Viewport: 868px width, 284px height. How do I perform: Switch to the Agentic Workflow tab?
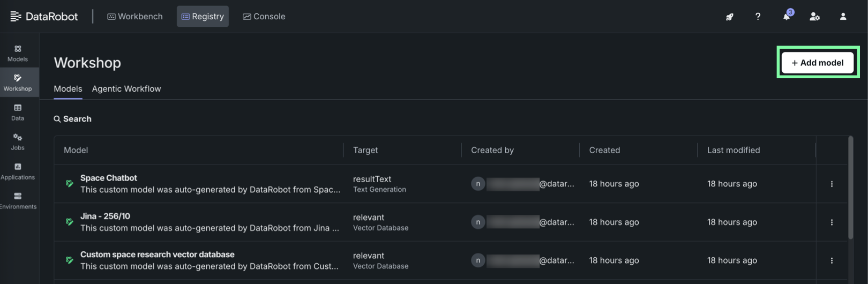[x=126, y=89]
